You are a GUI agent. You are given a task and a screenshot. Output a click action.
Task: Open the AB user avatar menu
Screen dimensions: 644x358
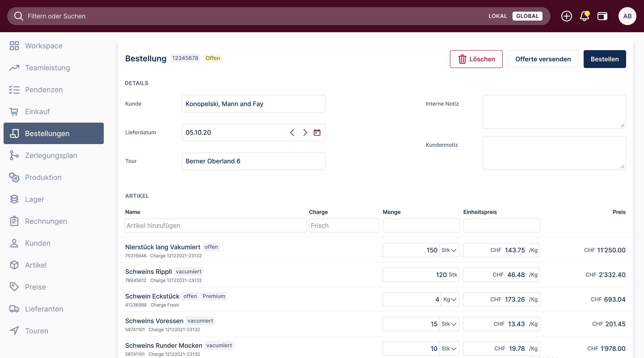point(627,16)
